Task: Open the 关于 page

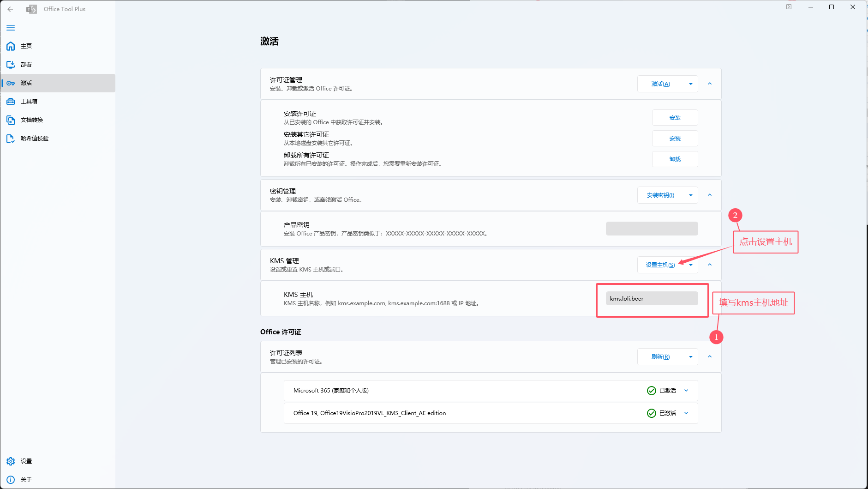Action: 58,480
